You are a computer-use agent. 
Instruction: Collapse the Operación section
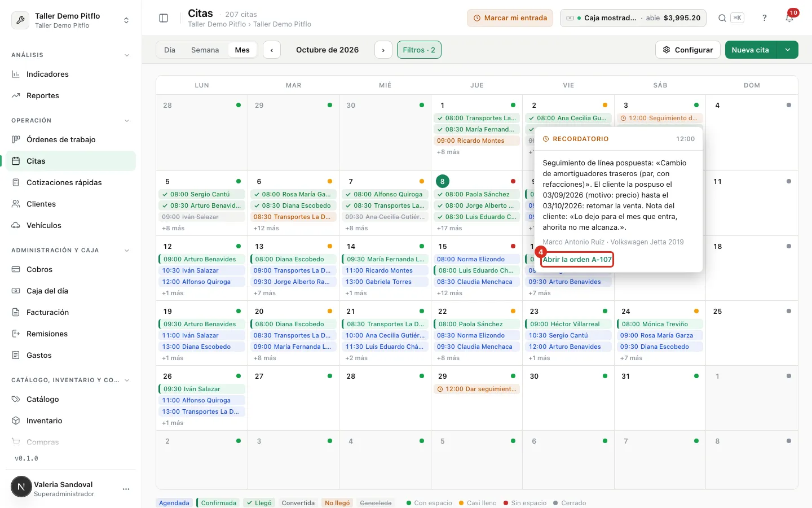click(x=127, y=121)
